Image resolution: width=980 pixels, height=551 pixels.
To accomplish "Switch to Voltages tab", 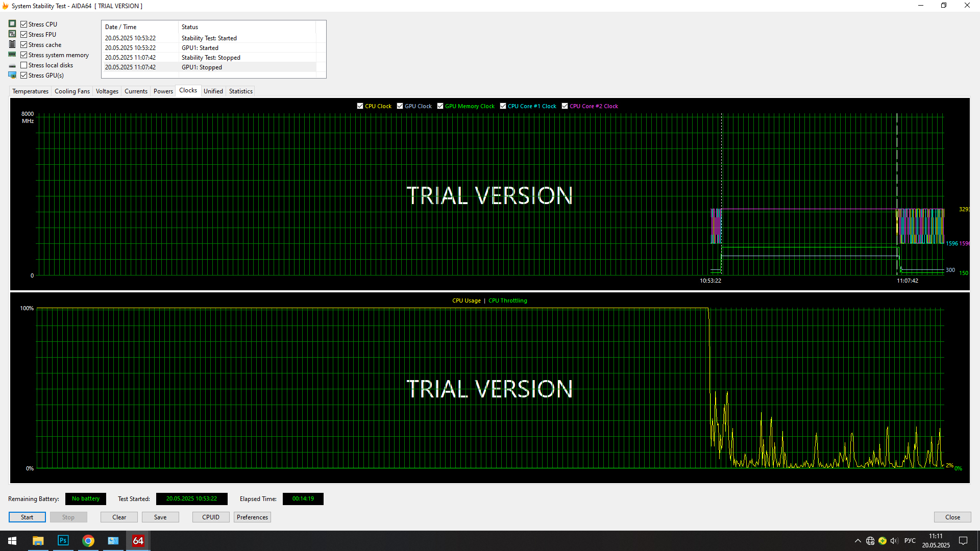I will 107,91.
